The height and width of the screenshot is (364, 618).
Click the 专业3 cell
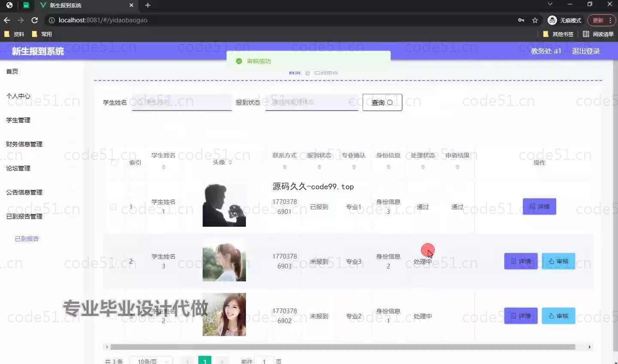pyautogui.click(x=354, y=261)
